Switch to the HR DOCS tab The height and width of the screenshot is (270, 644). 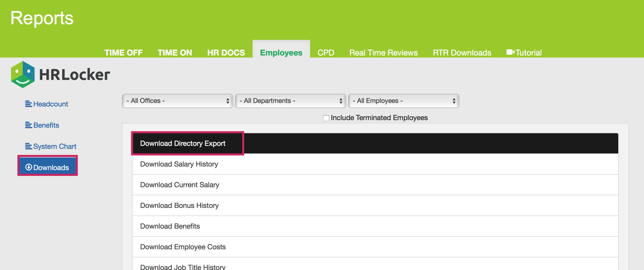coord(226,52)
